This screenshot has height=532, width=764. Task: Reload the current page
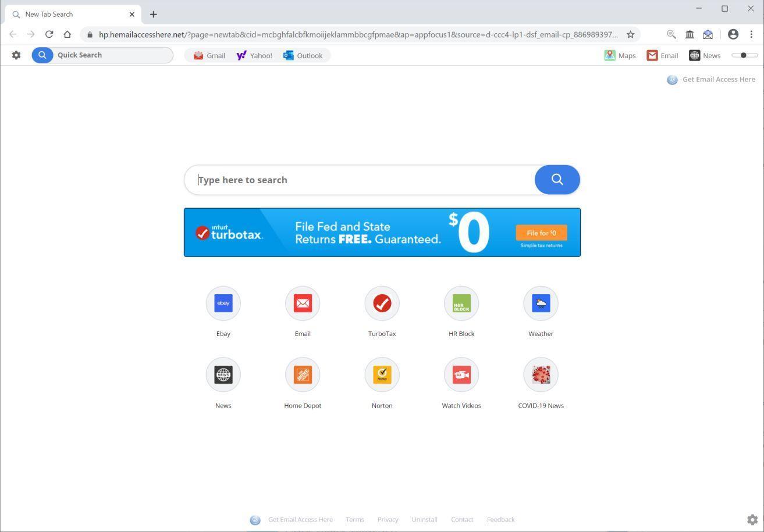point(49,34)
